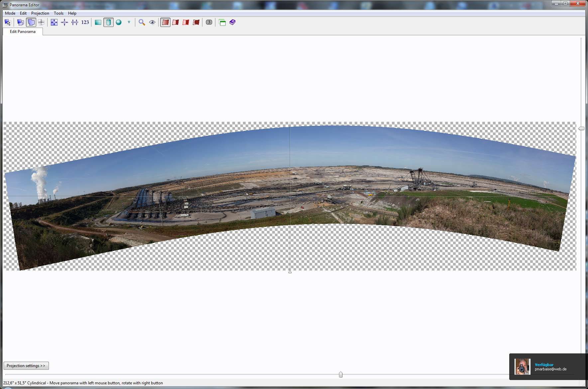Click the arrow selection mode icon

click(x=8, y=22)
